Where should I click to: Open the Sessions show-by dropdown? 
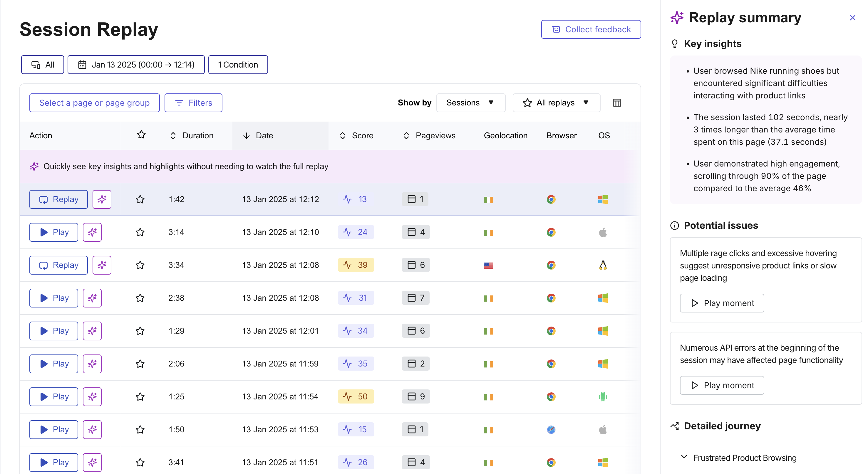pyautogui.click(x=471, y=103)
